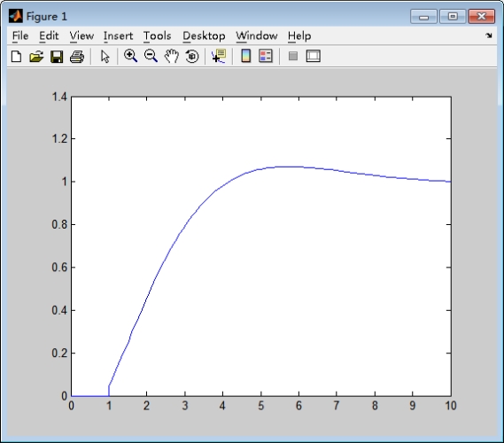Open the Edit menu
This screenshot has width=504, height=443.
(49, 35)
